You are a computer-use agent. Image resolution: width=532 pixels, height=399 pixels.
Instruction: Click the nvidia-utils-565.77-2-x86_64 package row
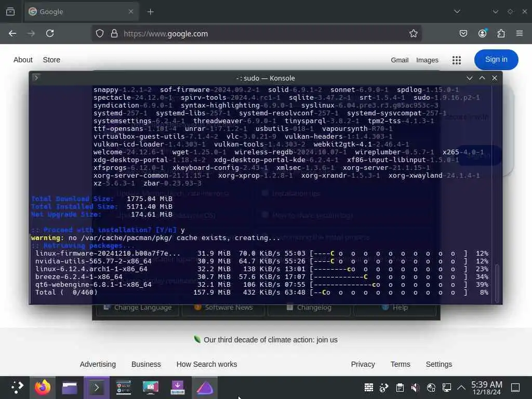[x=261, y=261]
